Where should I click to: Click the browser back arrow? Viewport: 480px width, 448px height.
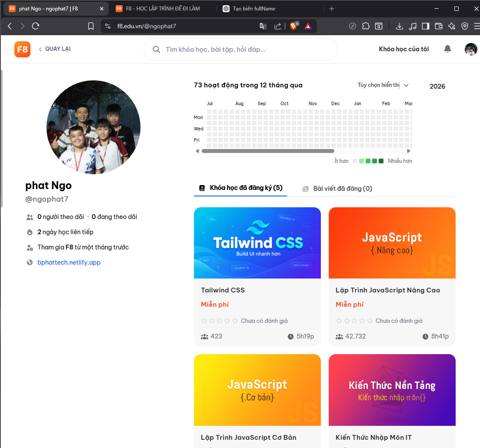click(10, 27)
